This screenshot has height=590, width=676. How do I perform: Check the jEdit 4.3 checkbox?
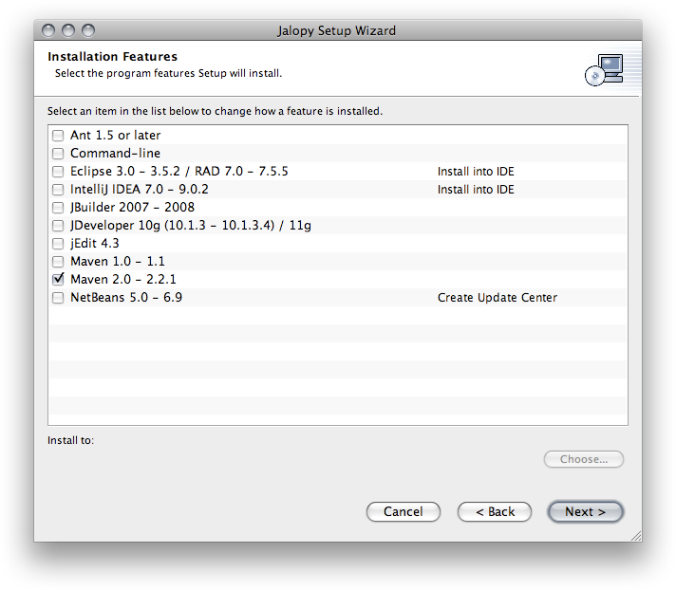tap(58, 244)
